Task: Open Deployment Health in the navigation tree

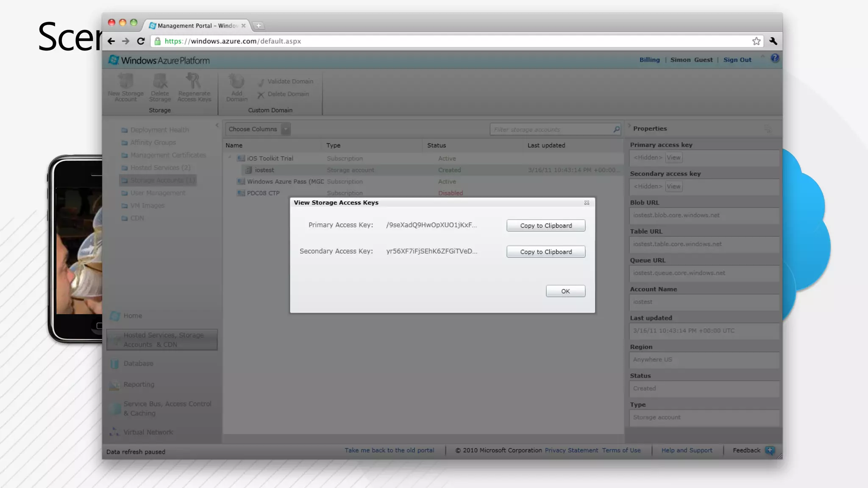Action: (159, 130)
